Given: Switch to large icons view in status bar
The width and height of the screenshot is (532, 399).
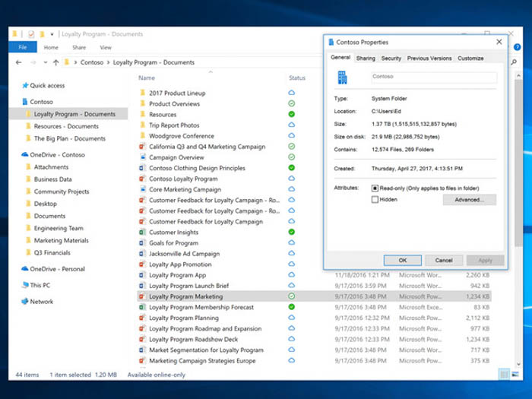Looking at the screenshot, I should coord(516,375).
